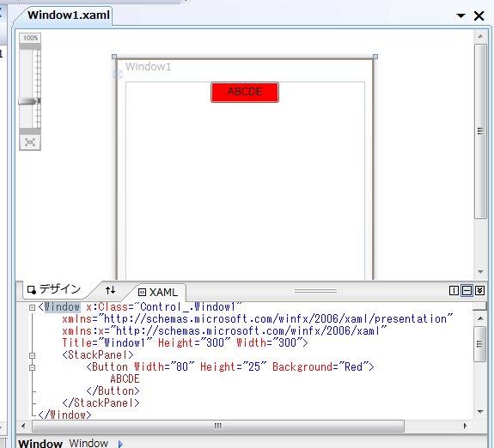Click the pane splitter grip bar
Screen dimensions: 494x448
(x=315, y=291)
